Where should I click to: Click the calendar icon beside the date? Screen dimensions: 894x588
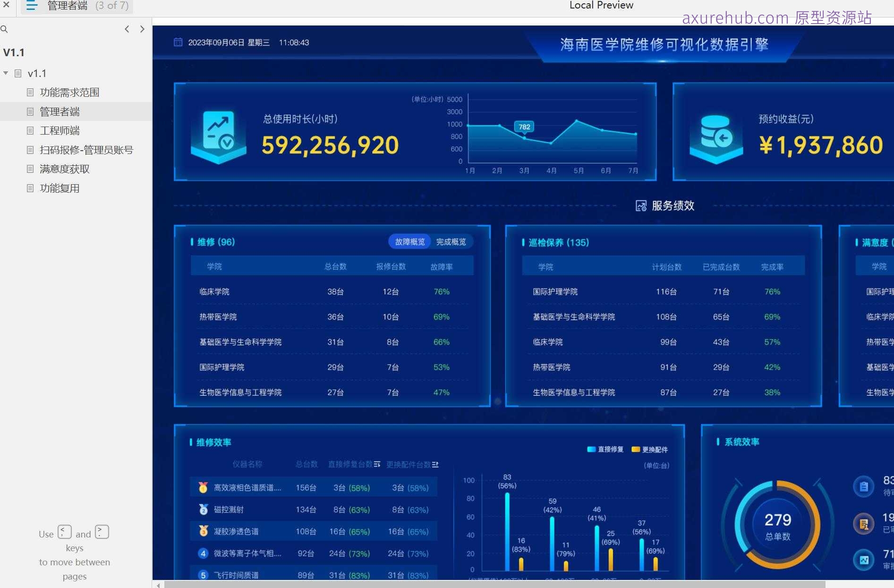coord(178,42)
